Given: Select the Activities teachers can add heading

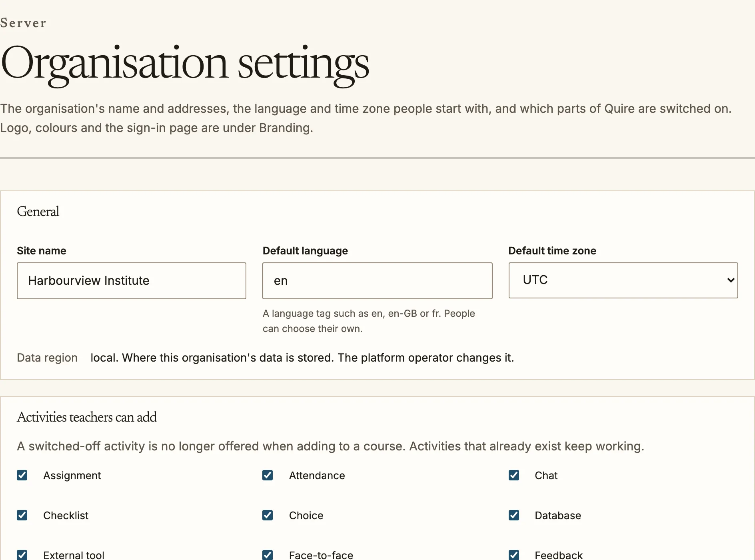Looking at the screenshot, I should pos(87,417).
